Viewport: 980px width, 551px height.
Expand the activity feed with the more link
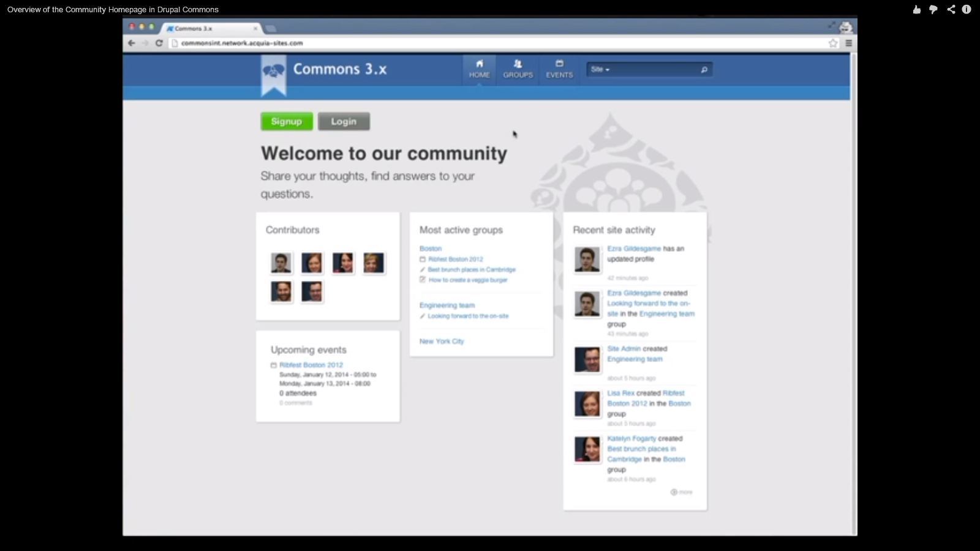[x=682, y=492]
